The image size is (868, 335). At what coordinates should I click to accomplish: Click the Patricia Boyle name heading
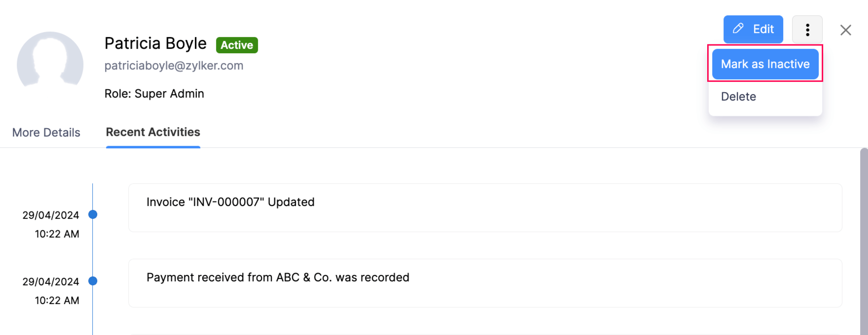[155, 43]
